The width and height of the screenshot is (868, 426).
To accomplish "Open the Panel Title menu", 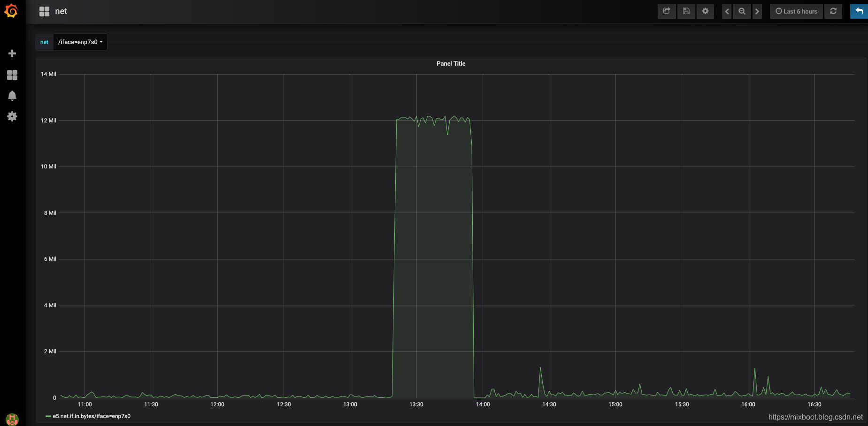I will click(x=451, y=63).
